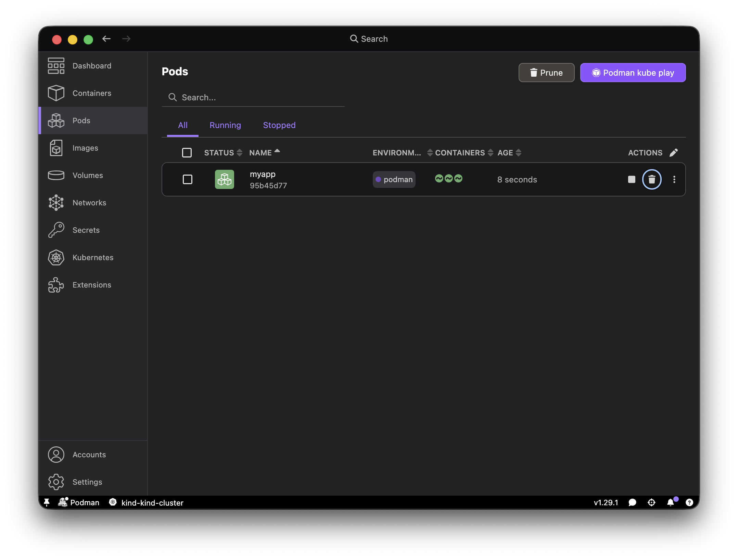Open the help question mark icon

pyautogui.click(x=689, y=502)
